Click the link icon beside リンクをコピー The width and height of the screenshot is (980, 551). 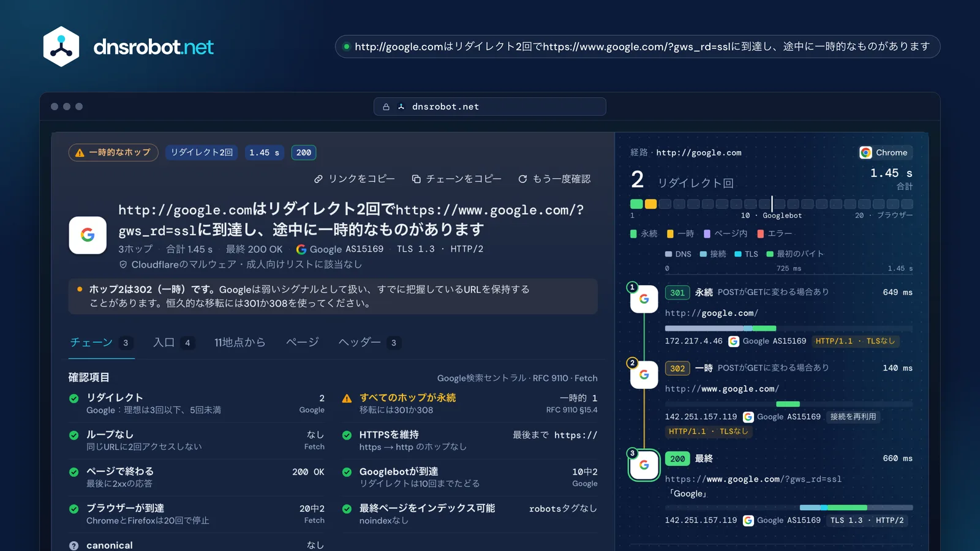(318, 179)
